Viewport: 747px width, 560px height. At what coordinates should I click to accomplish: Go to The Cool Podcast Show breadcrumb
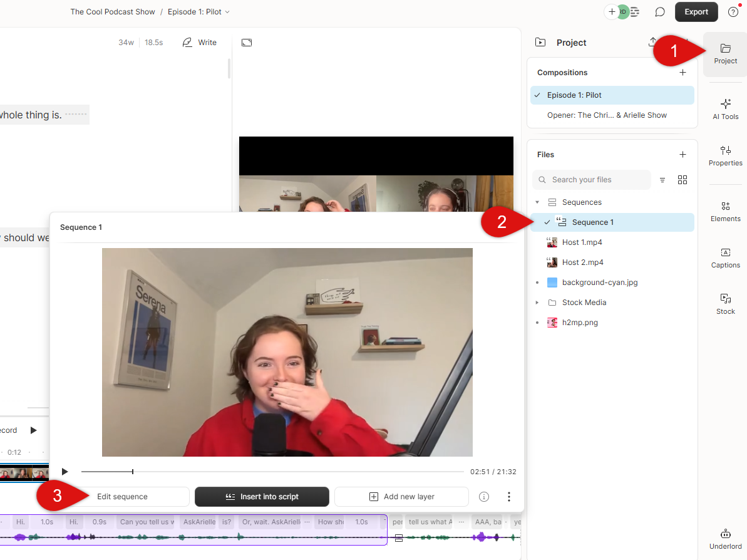(113, 11)
